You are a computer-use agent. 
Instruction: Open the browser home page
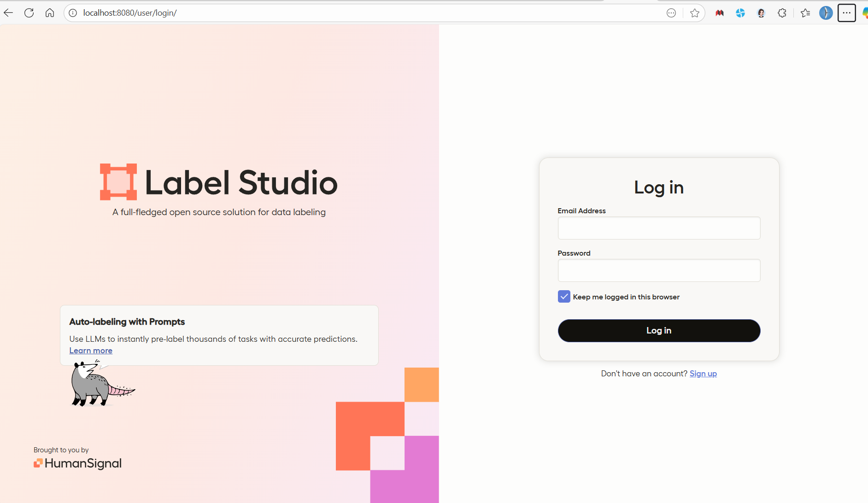coord(50,13)
